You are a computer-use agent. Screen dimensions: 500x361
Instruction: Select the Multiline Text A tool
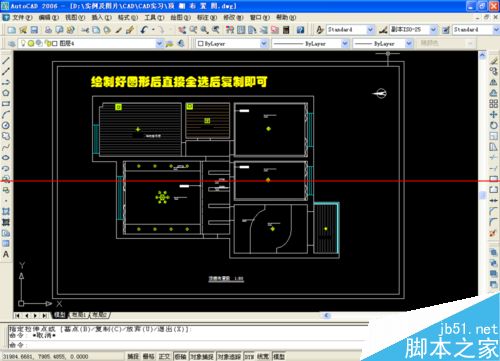[6, 254]
